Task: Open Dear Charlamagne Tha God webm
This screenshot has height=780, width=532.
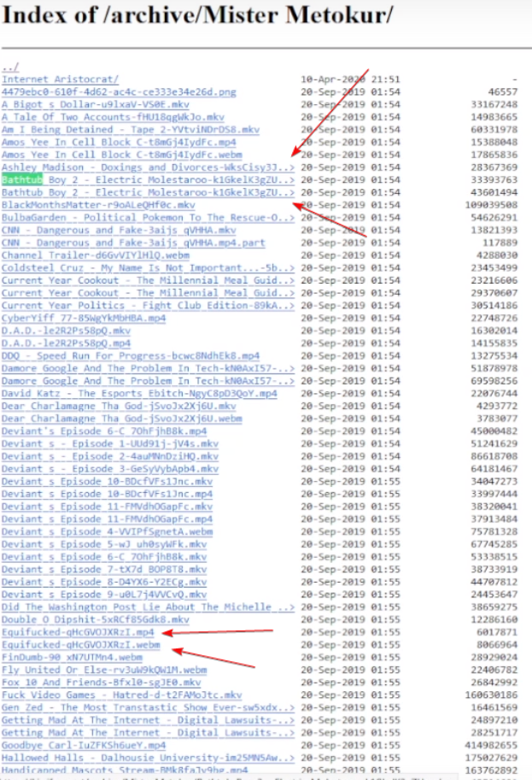Action: (122, 419)
